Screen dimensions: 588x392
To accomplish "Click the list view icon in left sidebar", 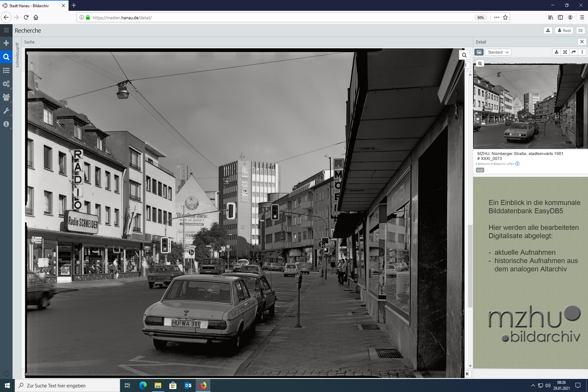I will (6, 70).
